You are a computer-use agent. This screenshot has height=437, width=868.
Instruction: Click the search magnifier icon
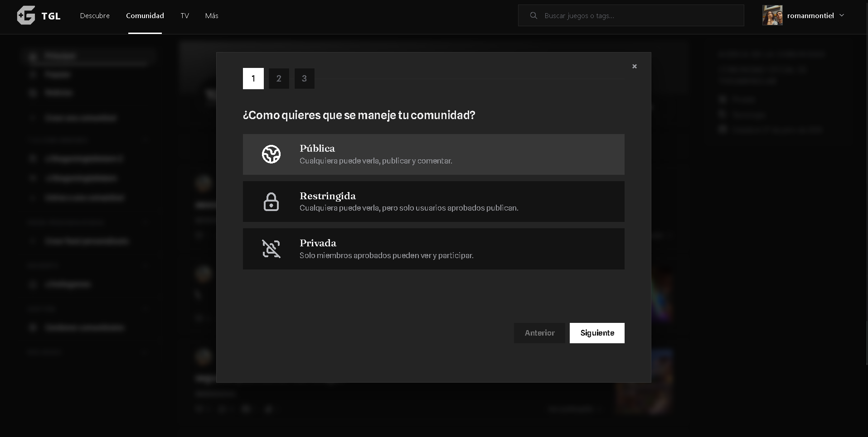533,15
